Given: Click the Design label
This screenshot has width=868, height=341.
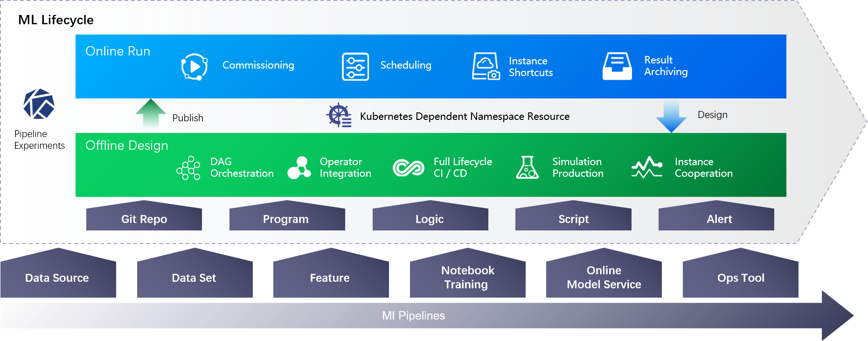Looking at the screenshot, I should [x=713, y=115].
